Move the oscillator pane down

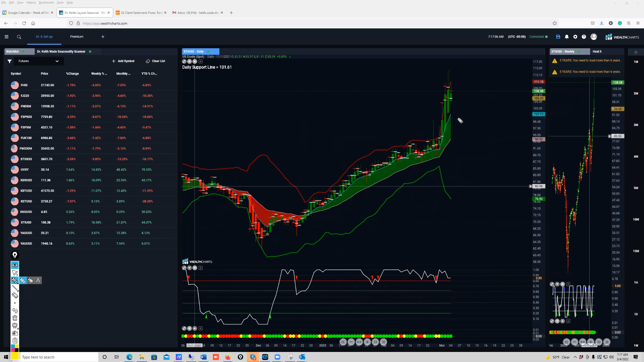(x=190, y=268)
